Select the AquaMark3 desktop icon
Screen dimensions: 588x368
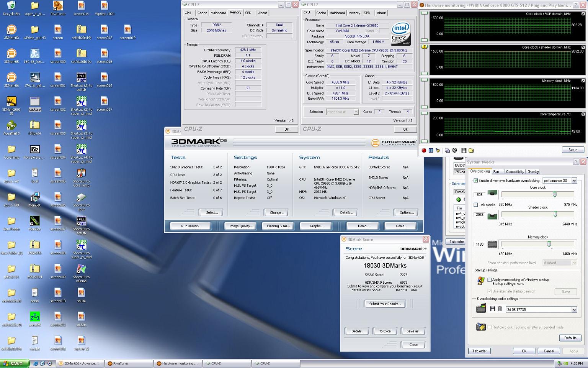click(11, 128)
